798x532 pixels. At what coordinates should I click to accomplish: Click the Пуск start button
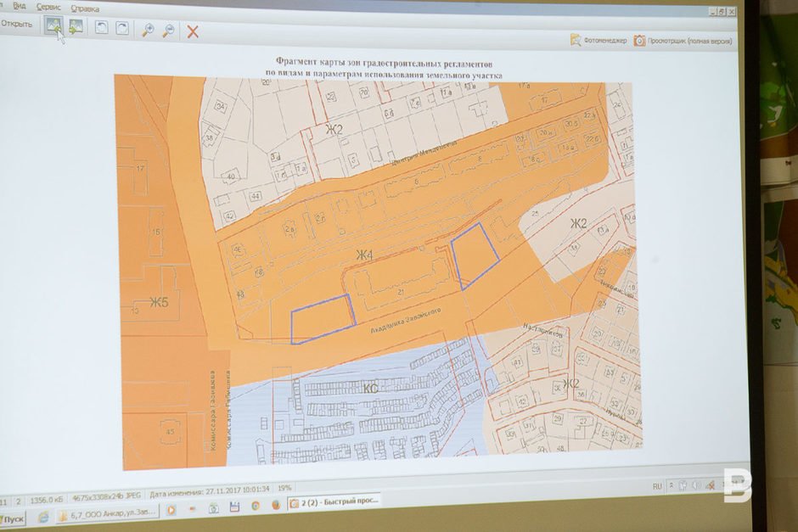(13, 517)
